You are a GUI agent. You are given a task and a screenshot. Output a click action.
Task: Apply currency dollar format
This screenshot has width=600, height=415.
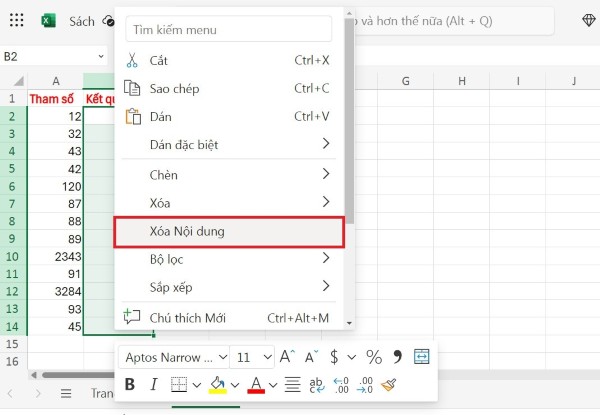pos(334,357)
